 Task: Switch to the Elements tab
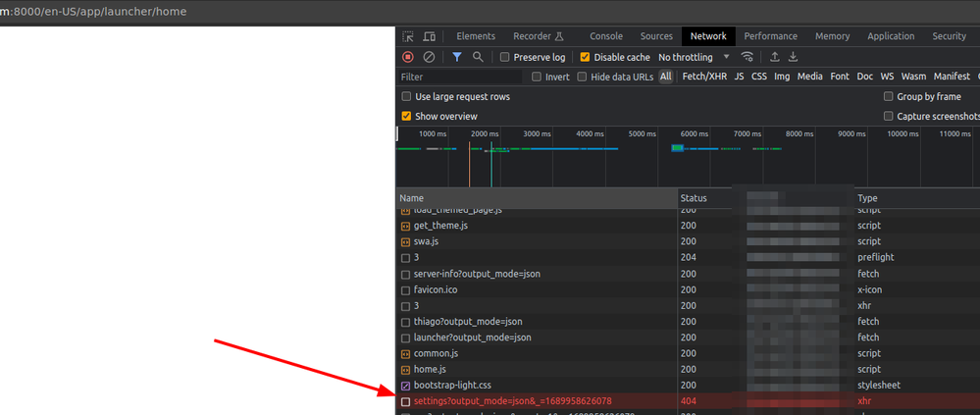(x=476, y=36)
